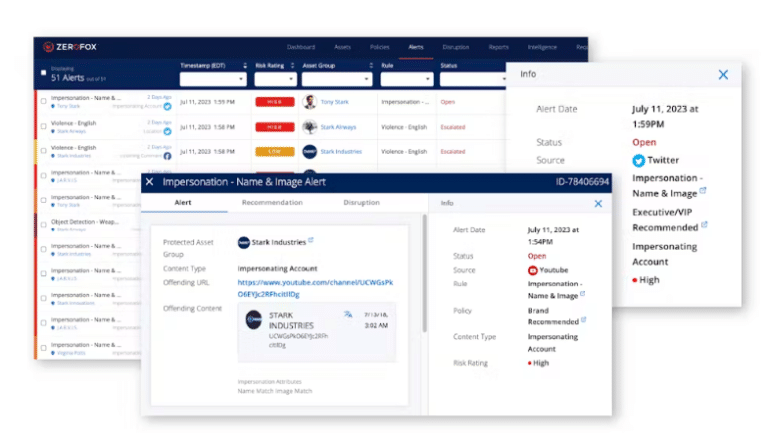Open the offending YouTube channel URL link
Image resolution: width=768 pixels, height=438 pixels.
pyautogui.click(x=315, y=288)
